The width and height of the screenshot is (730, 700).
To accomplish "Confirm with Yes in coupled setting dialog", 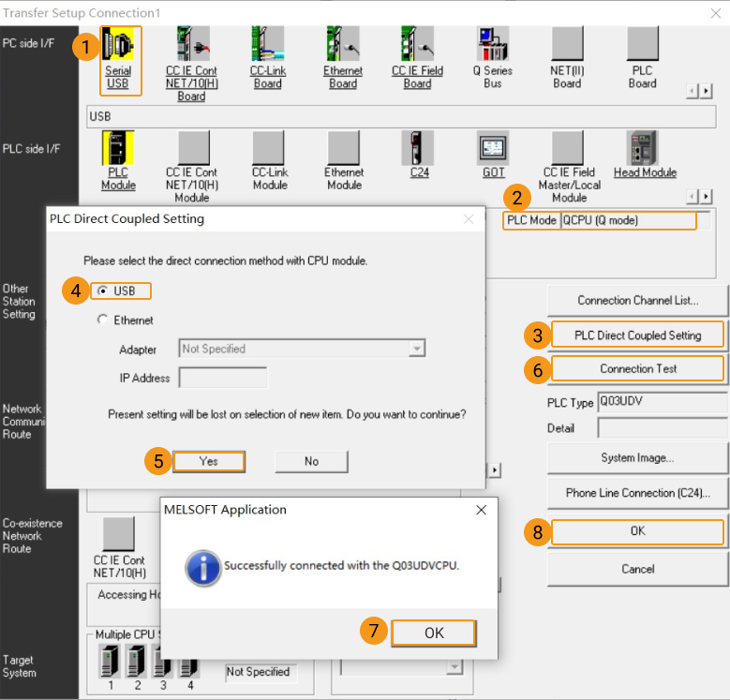I will point(208,461).
